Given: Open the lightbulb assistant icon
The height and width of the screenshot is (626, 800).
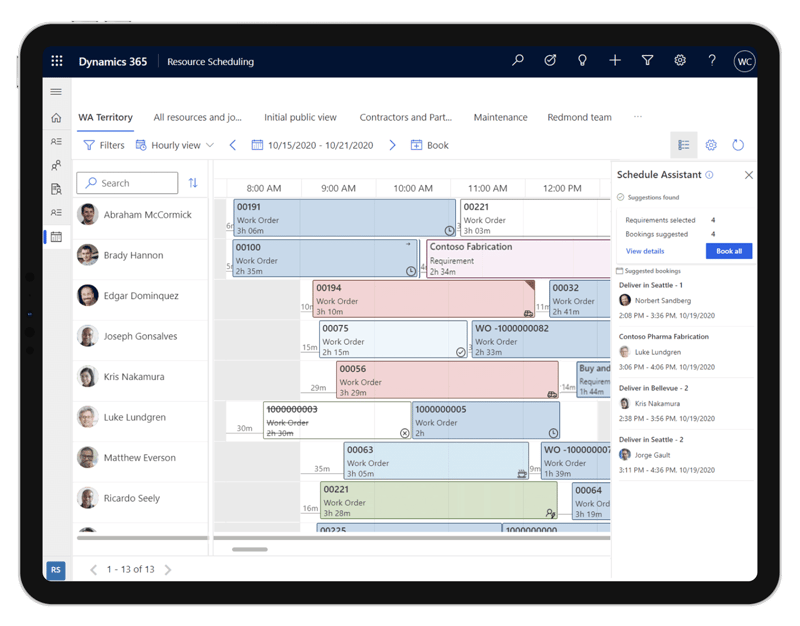Looking at the screenshot, I should [x=582, y=61].
